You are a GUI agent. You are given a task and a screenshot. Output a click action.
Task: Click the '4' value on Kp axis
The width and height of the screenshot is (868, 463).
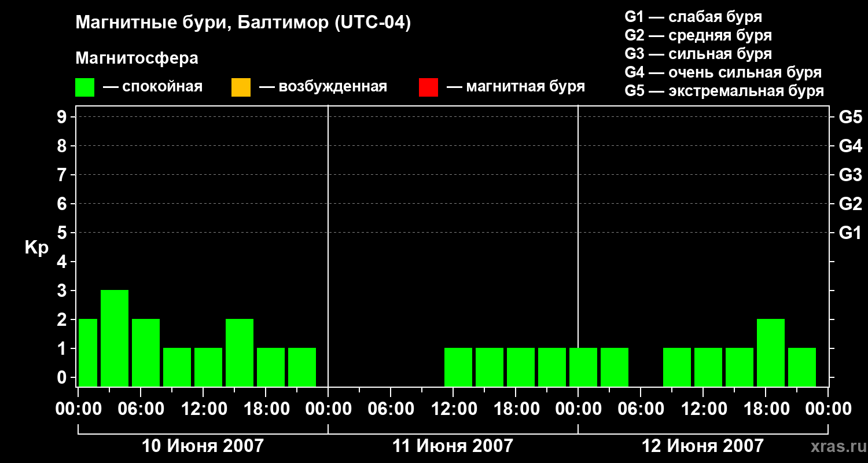(63, 262)
